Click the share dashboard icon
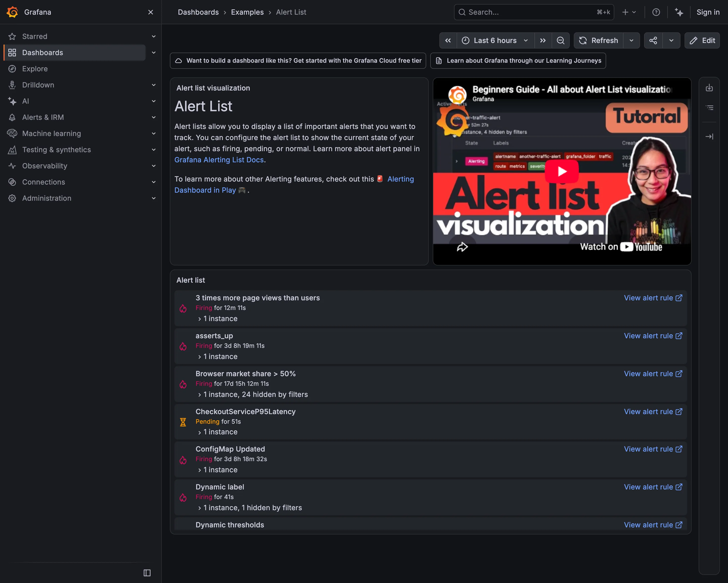The width and height of the screenshot is (728, 583). pyautogui.click(x=653, y=40)
